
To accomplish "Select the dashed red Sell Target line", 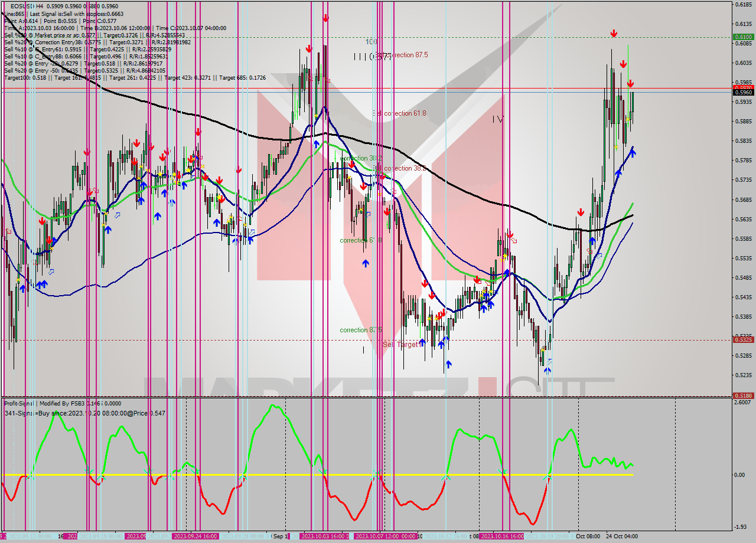I will click(236, 339).
